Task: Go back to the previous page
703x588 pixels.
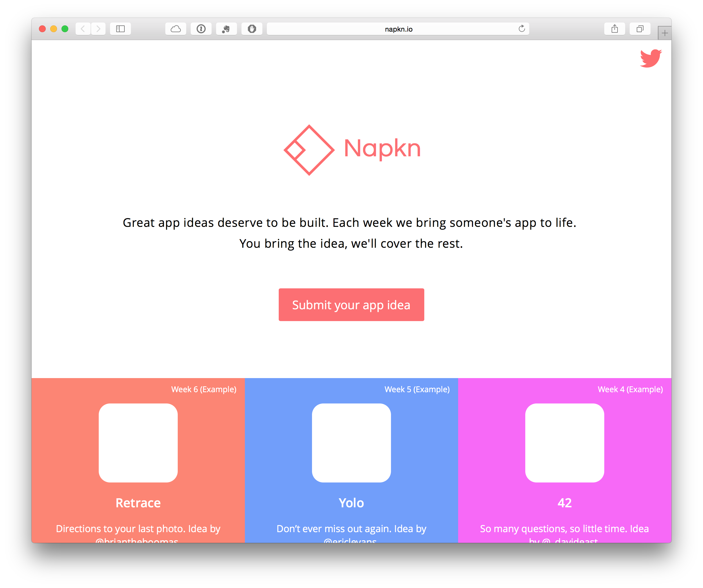Action: click(x=83, y=29)
